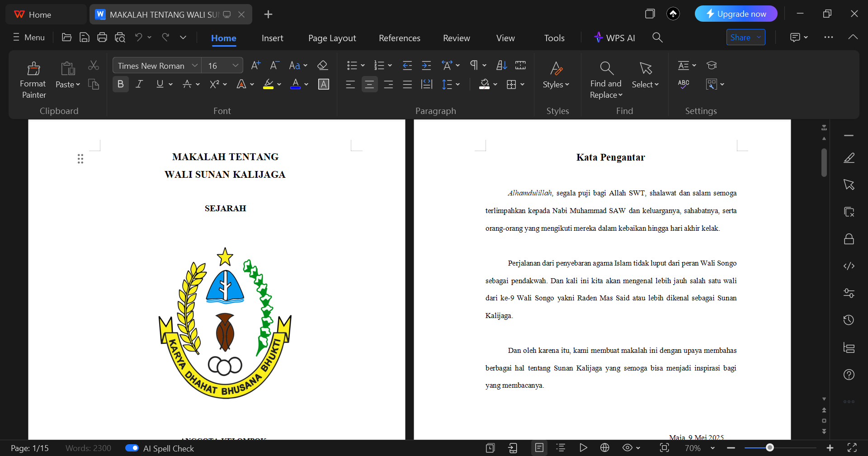Save the document with the save icon
This screenshot has height=456, width=868.
[84, 38]
